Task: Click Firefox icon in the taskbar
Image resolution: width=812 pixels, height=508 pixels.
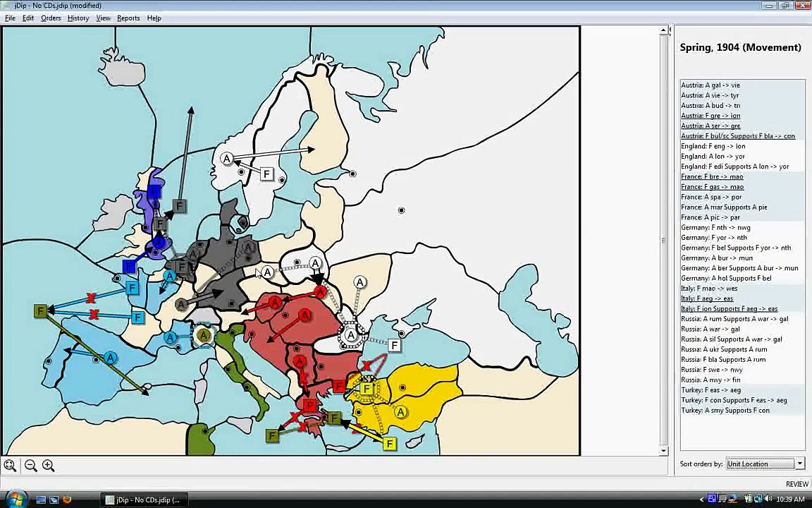Action: pyautogui.click(x=66, y=500)
